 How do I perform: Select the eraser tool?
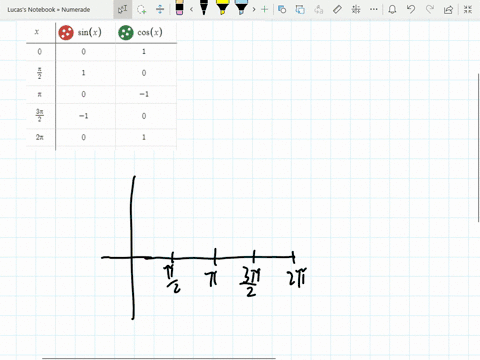(179, 8)
